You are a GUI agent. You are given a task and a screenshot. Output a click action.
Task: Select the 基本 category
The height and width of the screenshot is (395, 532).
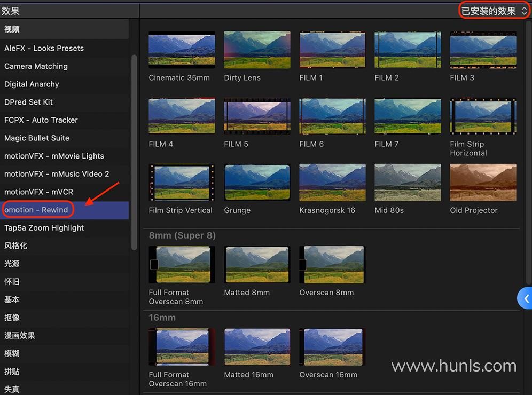pyautogui.click(x=65, y=300)
